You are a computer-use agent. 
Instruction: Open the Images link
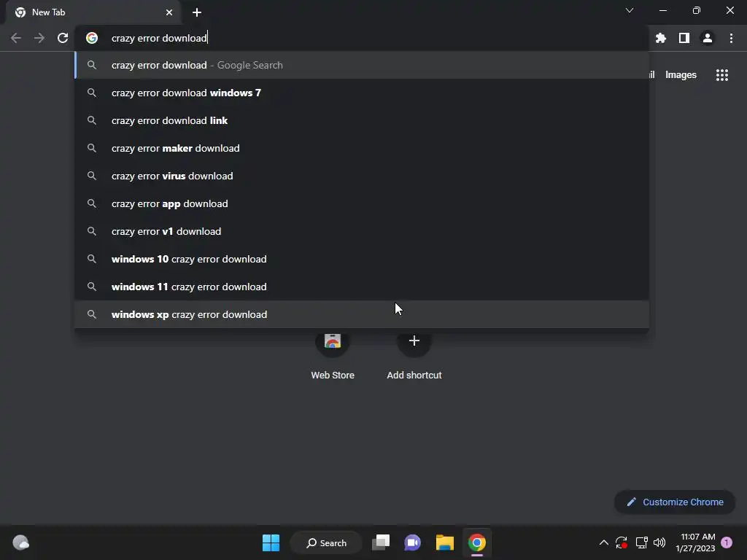tap(681, 75)
